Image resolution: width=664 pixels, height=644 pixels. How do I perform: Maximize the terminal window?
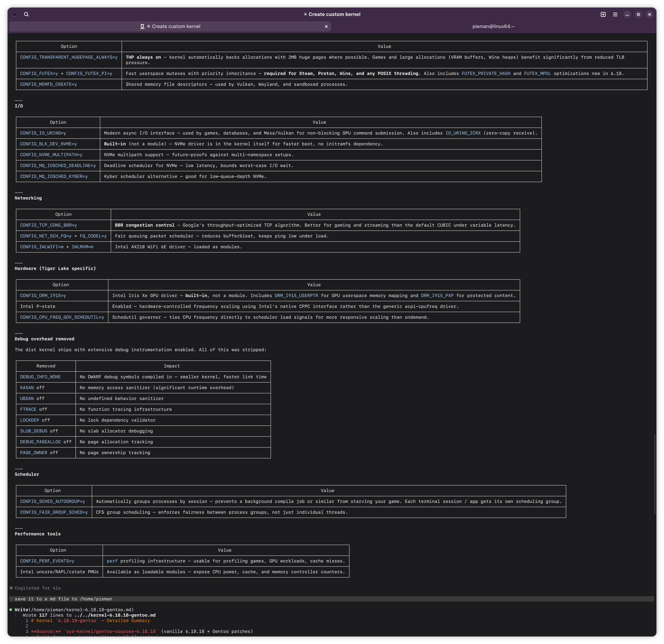click(x=638, y=14)
